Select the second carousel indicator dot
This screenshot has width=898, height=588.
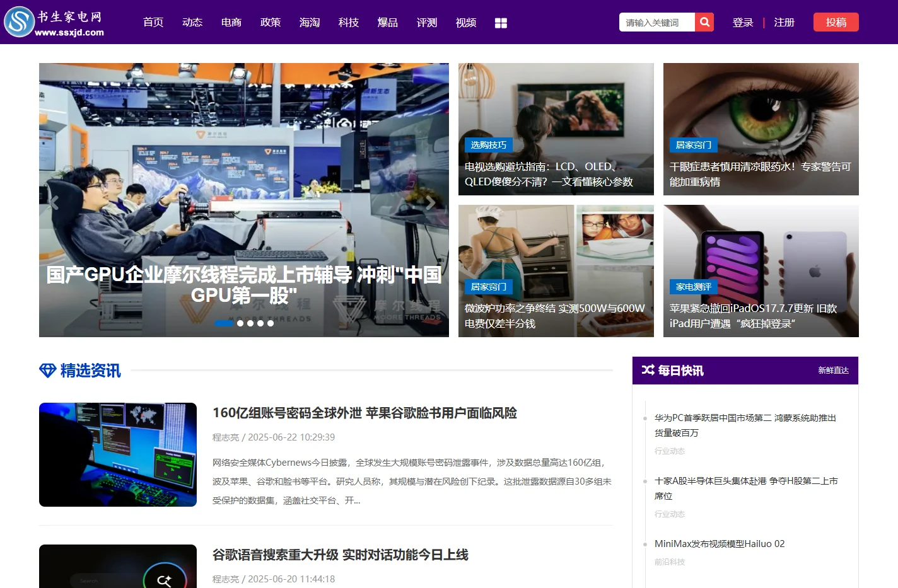click(x=240, y=323)
